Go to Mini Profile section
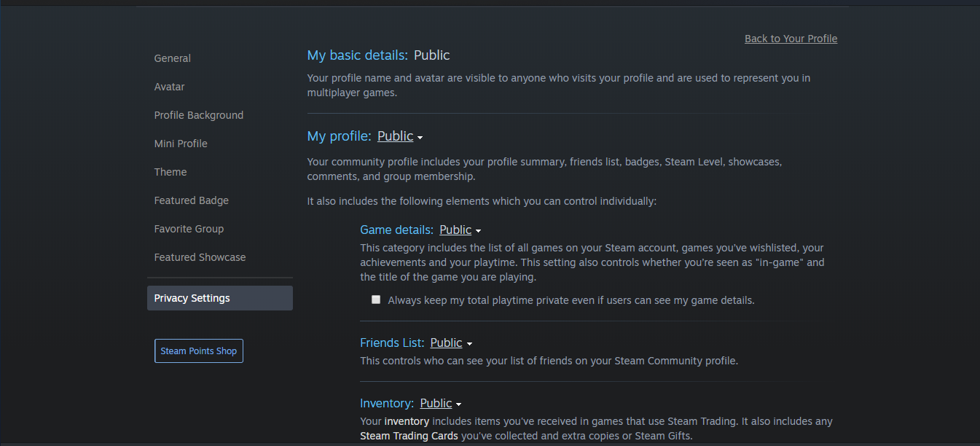 pyautogui.click(x=181, y=144)
